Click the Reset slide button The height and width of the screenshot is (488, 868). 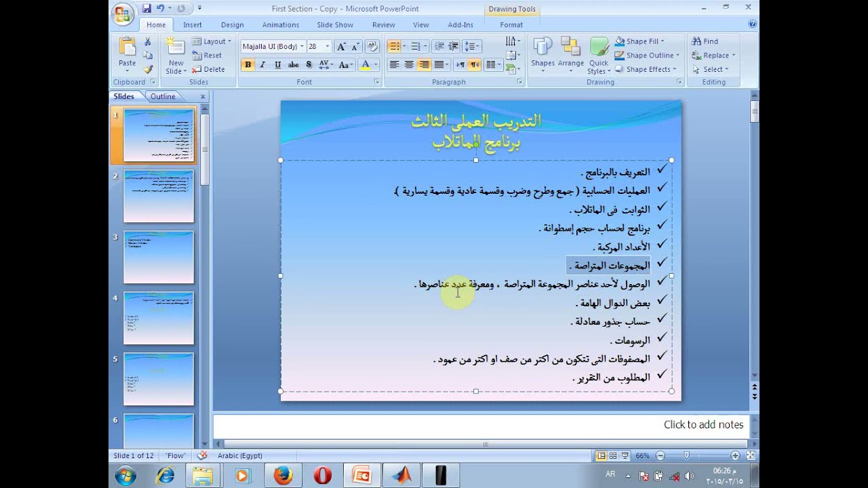(x=207, y=56)
